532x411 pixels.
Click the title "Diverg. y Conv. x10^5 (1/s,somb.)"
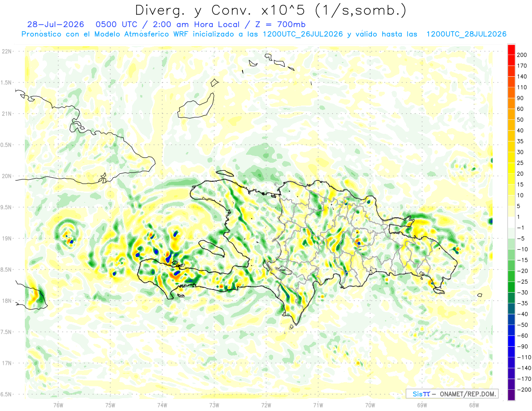click(270, 11)
